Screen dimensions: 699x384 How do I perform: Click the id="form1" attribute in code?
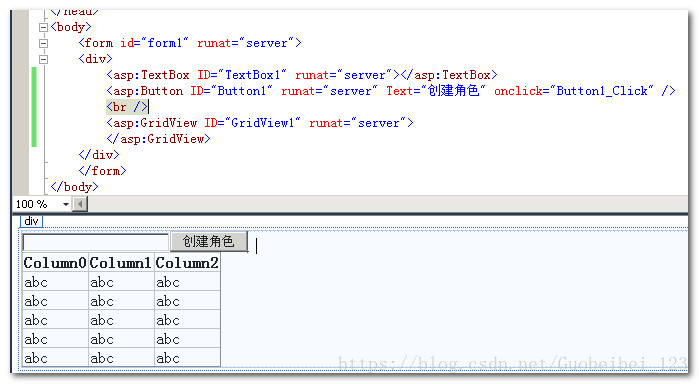click(154, 43)
